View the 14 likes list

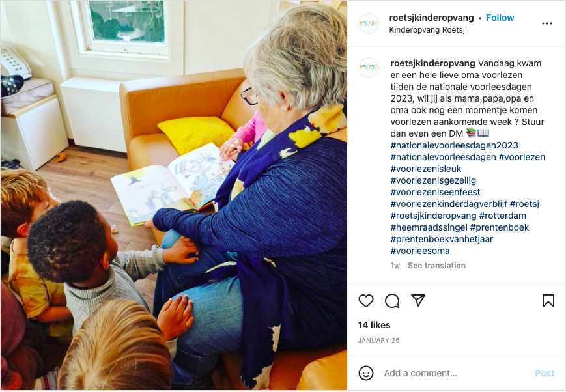[x=374, y=325]
